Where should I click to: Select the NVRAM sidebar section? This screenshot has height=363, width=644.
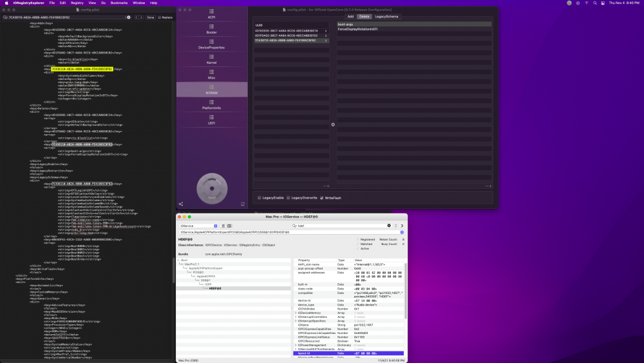point(211,90)
